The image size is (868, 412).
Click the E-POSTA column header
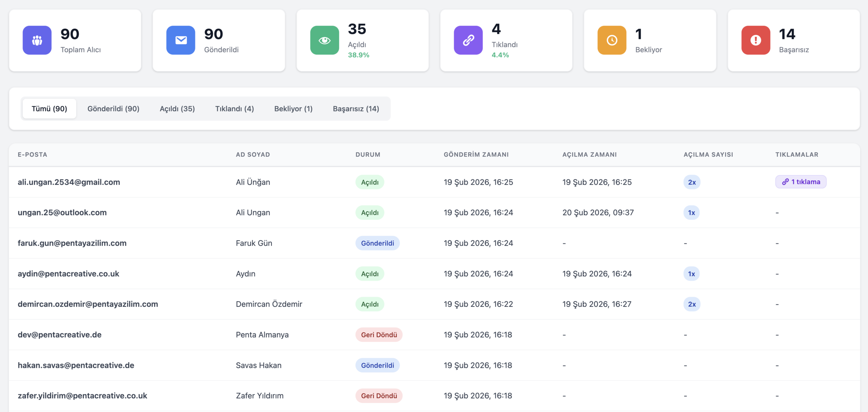(33, 155)
